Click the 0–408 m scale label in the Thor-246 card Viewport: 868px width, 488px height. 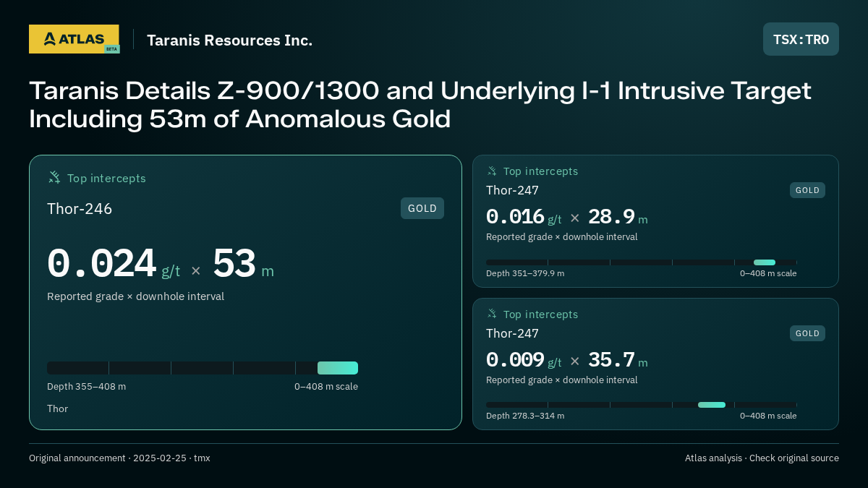[326, 387]
